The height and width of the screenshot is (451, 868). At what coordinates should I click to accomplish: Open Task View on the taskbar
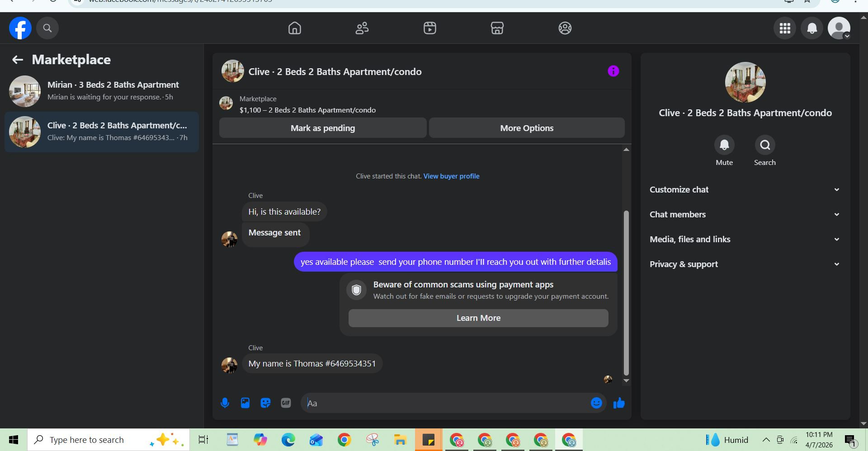click(x=203, y=440)
